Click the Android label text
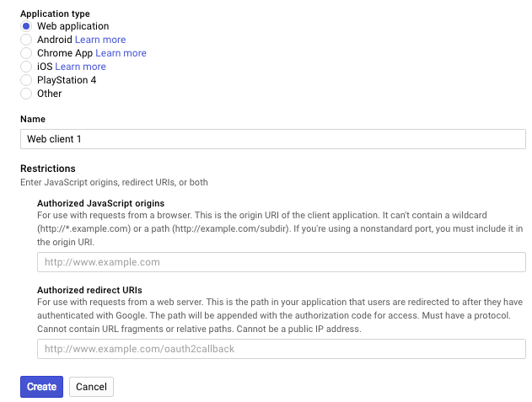This screenshot has width=532, height=402. pos(54,40)
